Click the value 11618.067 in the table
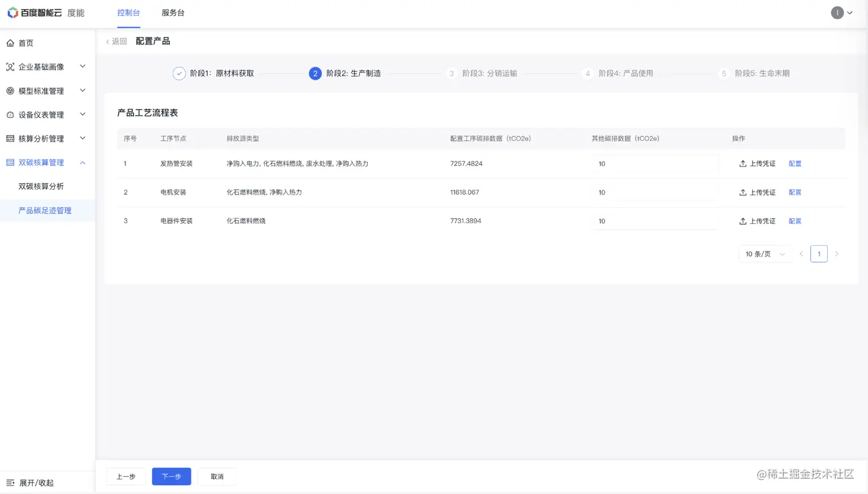Viewport: 868px width, 494px height. [x=464, y=192]
